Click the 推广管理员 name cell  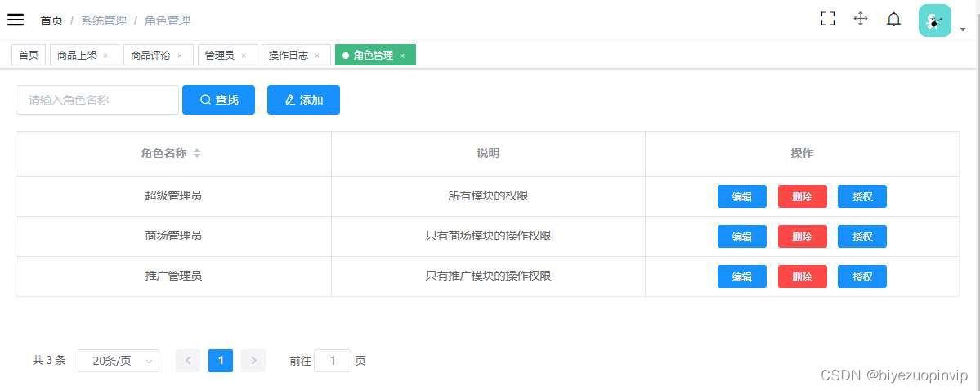[x=174, y=276]
